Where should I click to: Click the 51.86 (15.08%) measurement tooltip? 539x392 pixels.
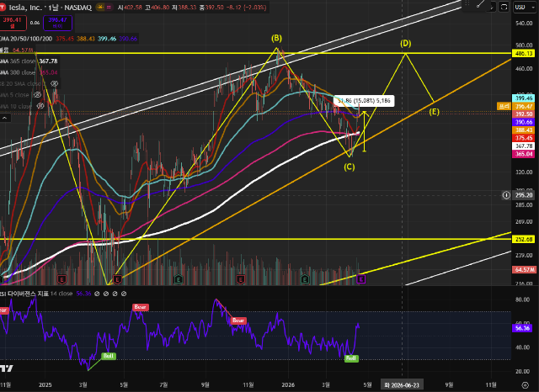pyautogui.click(x=364, y=101)
